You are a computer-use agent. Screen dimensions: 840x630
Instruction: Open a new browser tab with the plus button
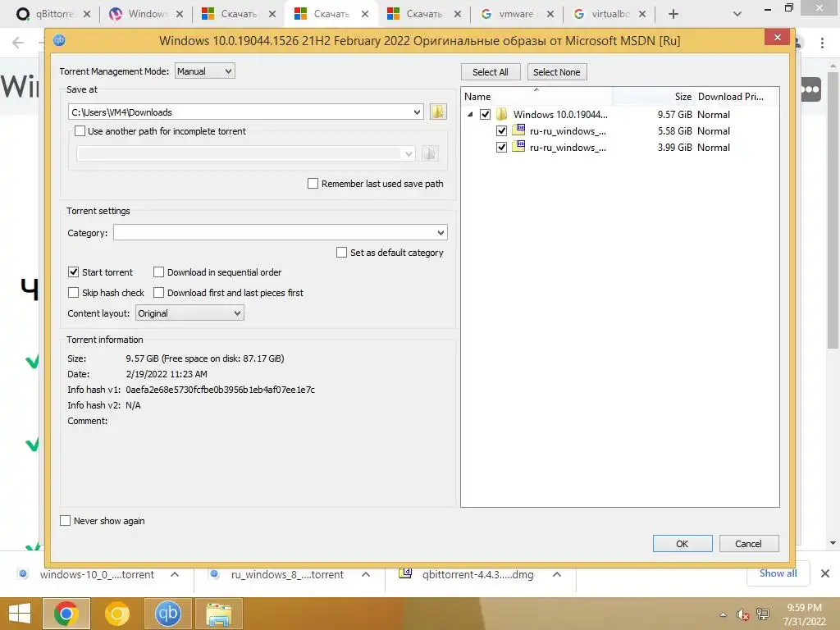click(673, 14)
